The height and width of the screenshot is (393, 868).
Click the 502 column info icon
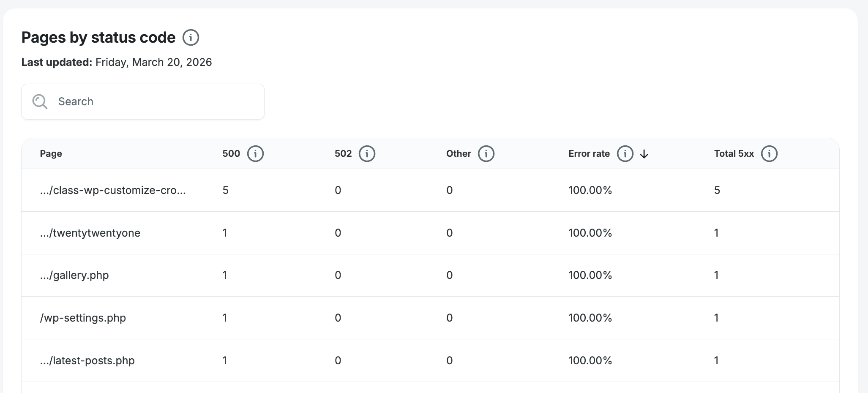(x=367, y=154)
